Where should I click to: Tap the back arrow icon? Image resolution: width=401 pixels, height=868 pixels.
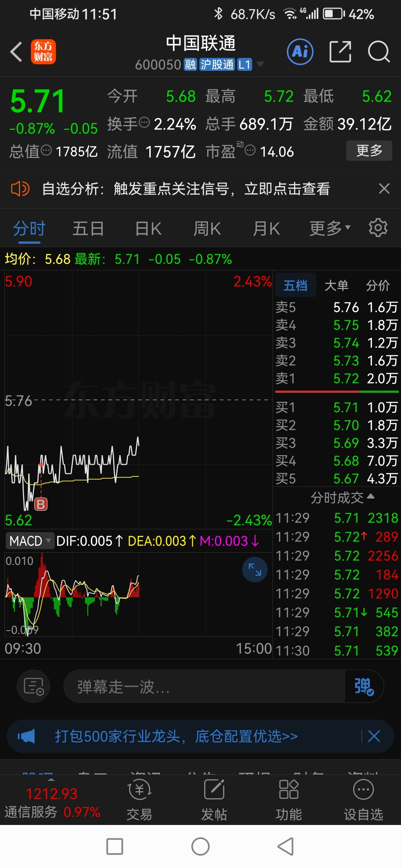16,52
